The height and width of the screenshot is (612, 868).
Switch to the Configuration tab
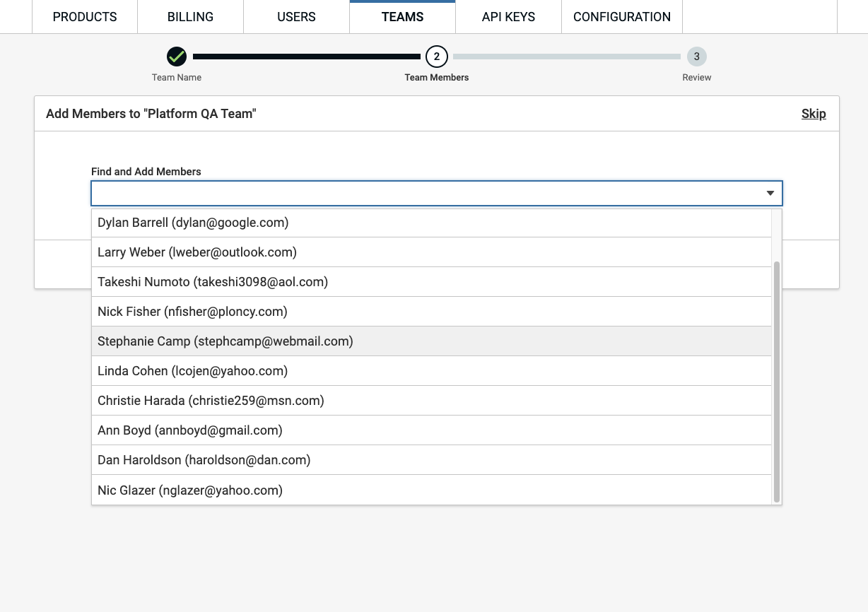point(621,17)
